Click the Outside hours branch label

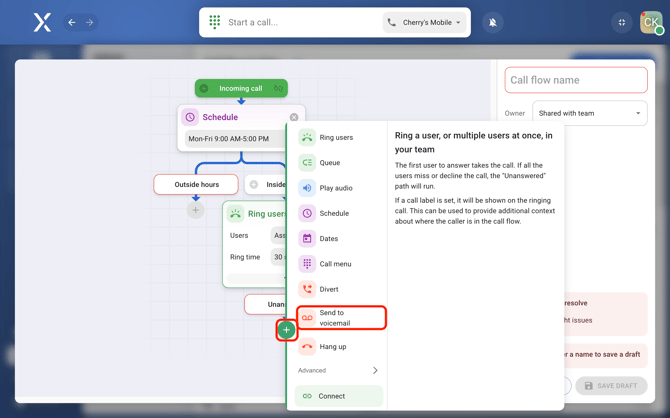coord(196,184)
